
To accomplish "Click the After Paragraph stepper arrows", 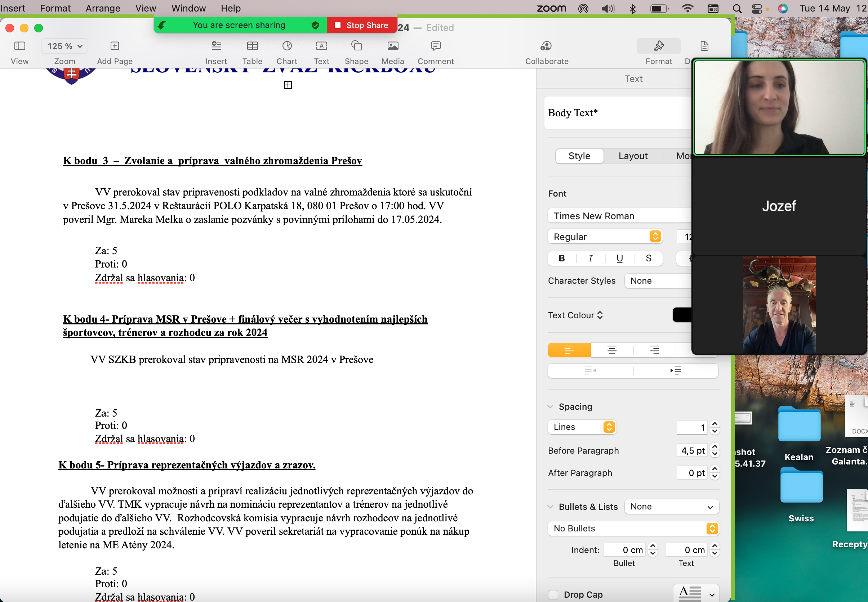I will tap(715, 473).
